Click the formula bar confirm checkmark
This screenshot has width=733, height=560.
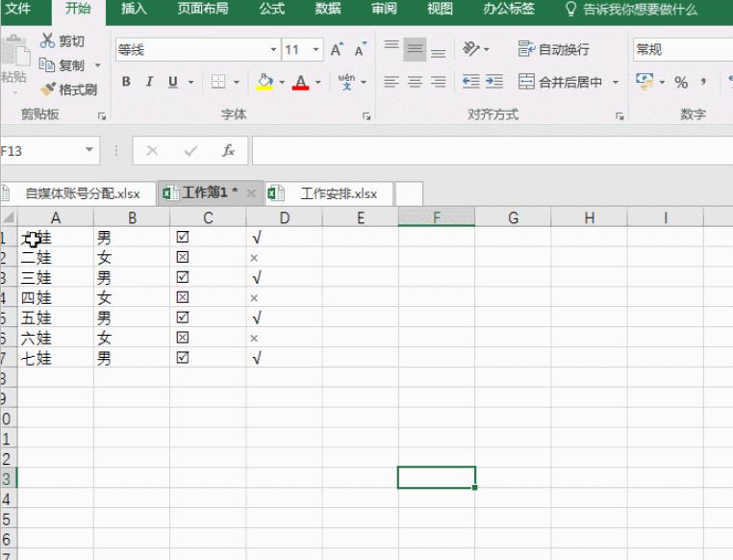tap(190, 150)
